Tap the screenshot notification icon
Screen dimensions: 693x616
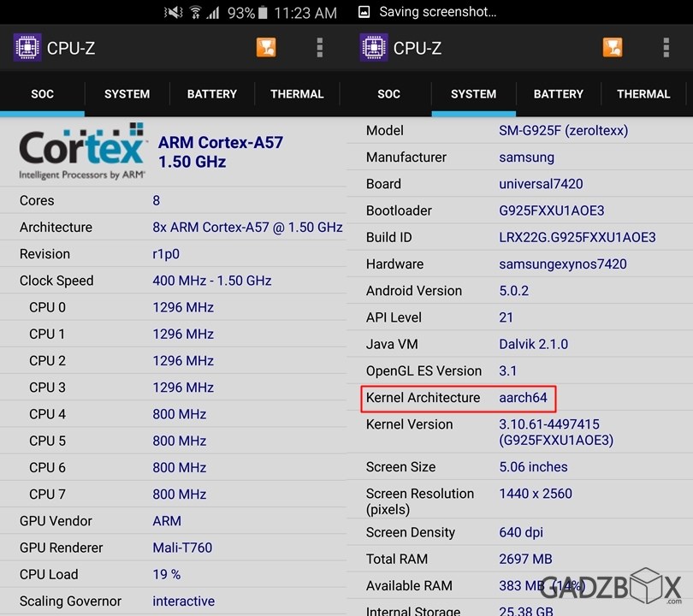coord(364,12)
